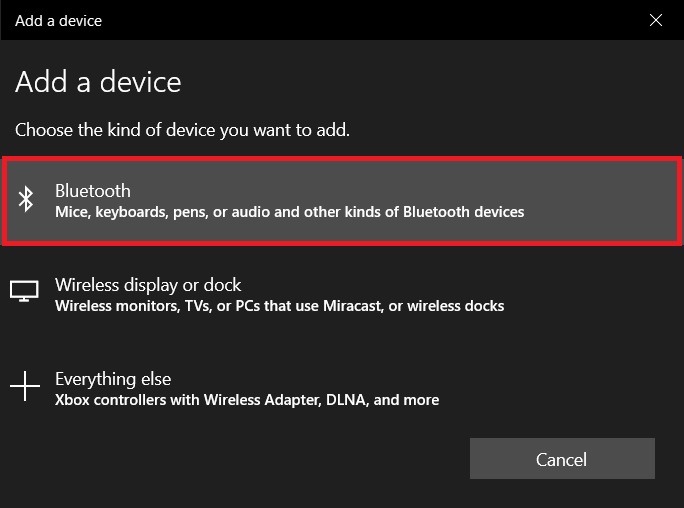
Task: Click the Add a device title bar text
Action: tap(58, 21)
